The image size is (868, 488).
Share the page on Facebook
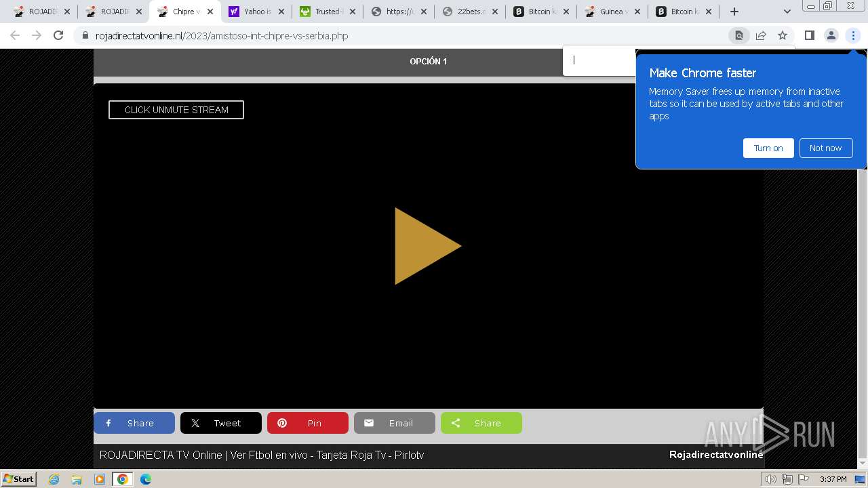(x=134, y=423)
